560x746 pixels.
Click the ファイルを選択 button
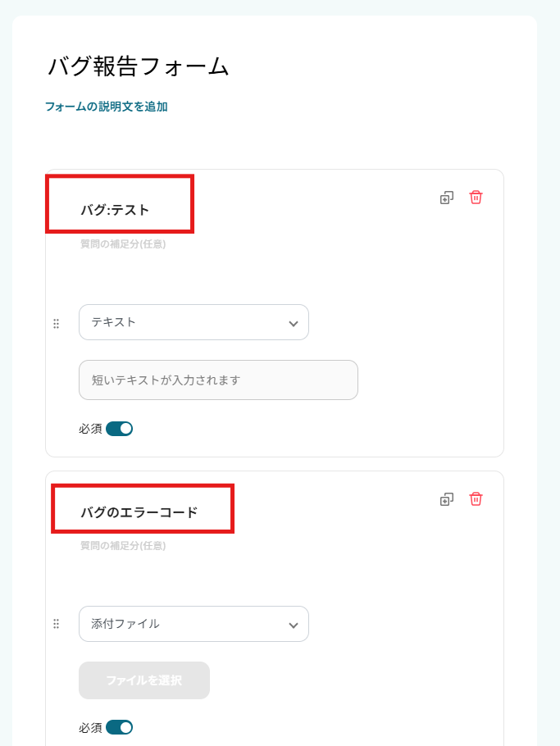pos(143,680)
